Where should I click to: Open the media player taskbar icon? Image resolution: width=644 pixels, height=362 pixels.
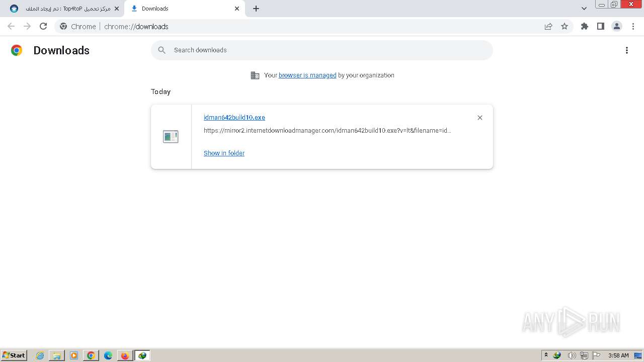point(74,355)
